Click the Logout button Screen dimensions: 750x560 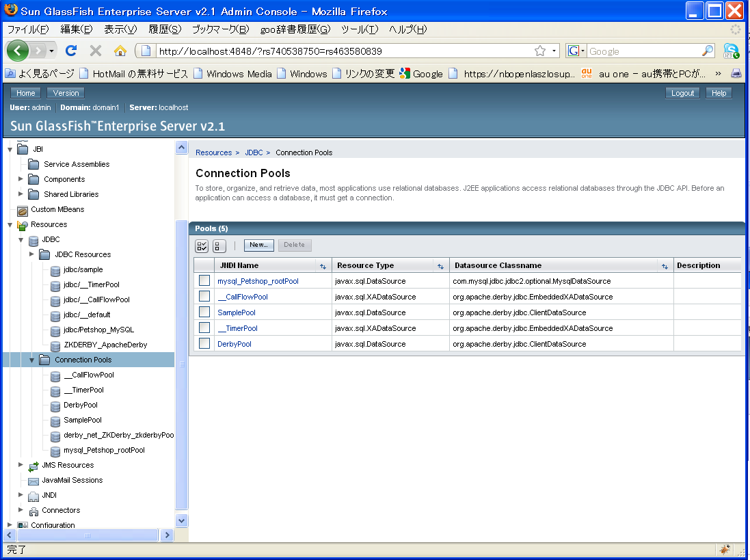(x=682, y=93)
